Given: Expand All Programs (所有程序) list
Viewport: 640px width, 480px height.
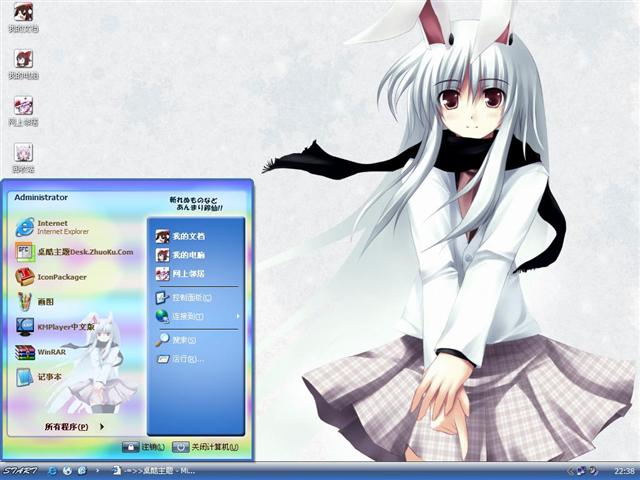Looking at the screenshot, I should coord(74,427).
